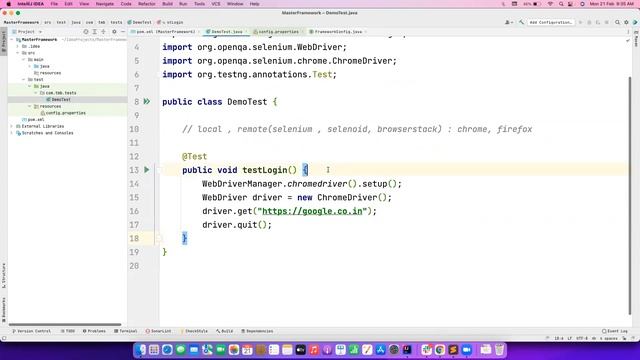Click the Structure vertical side tab
This screenshot has width=640, height=360.
4,276
